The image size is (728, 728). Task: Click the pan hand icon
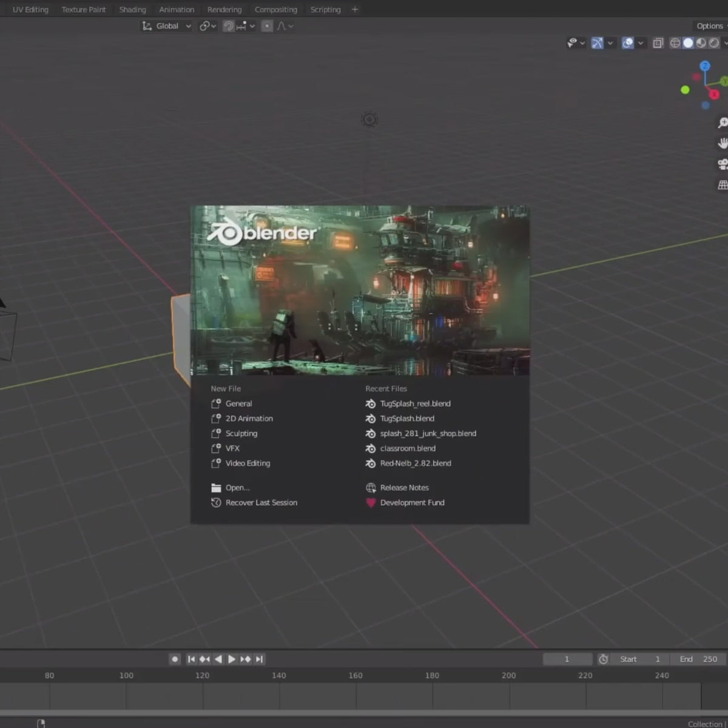pyautogui.click(x=723, y=144)
